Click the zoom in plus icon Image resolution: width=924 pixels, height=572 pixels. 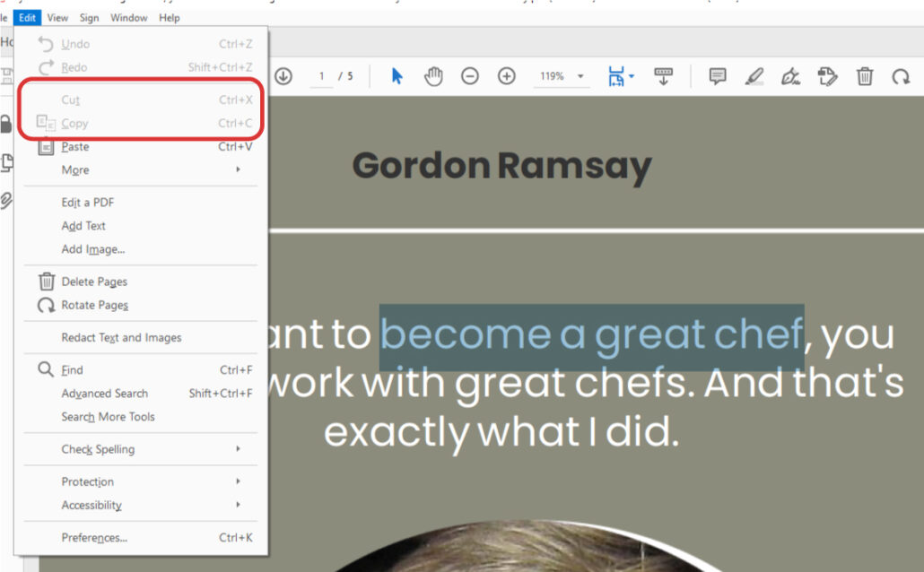coord(507,76)
